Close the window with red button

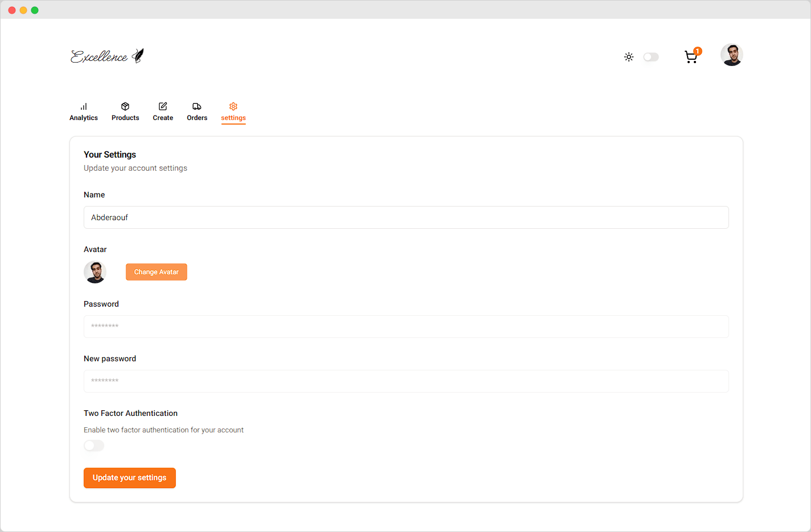point(12,10)
